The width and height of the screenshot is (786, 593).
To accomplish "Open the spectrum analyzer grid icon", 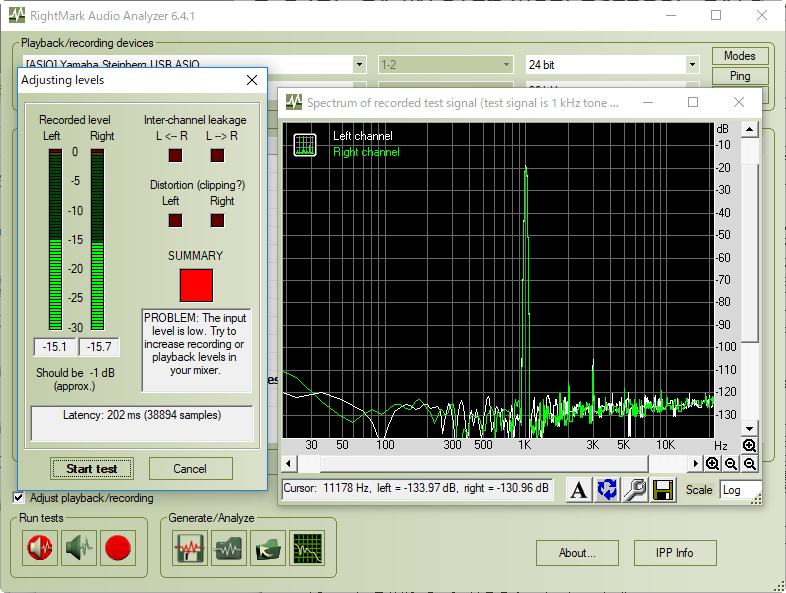I will 307,548.
